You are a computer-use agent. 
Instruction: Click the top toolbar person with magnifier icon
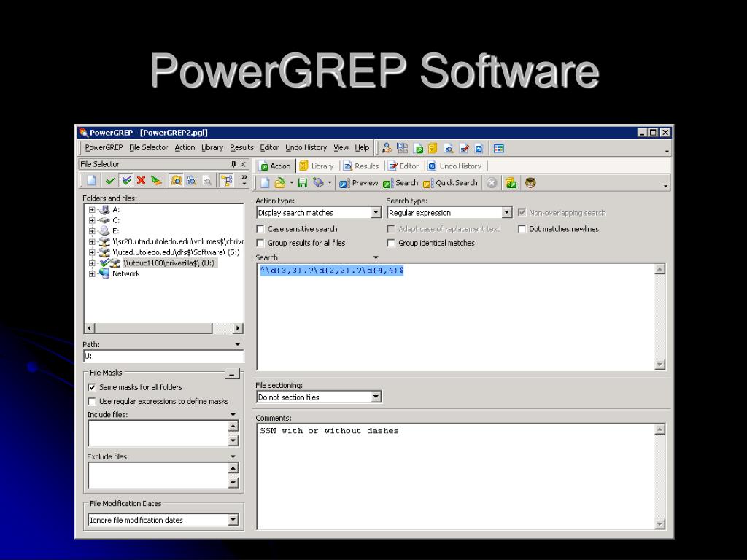pyautogui.click(x=387, y=148)
